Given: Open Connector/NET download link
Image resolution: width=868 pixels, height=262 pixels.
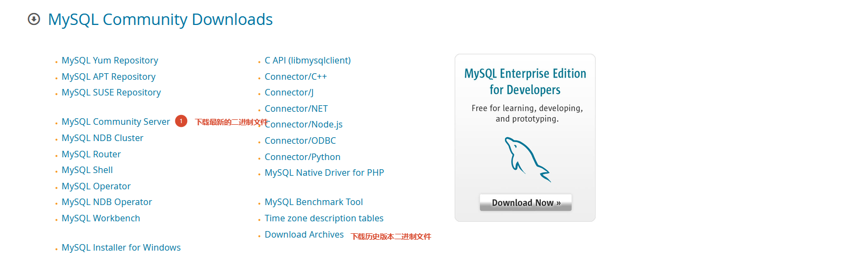Looking at the screenshot, I should click(x=296, y=108).
